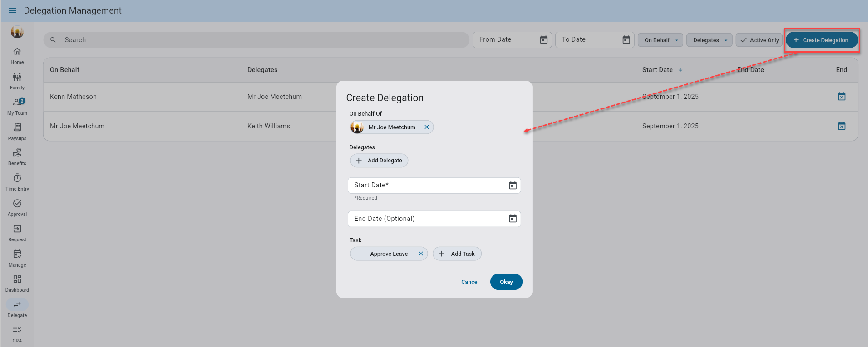
Task: Open calendar picker for End Date (Optional)
Action: click(513, 219)
